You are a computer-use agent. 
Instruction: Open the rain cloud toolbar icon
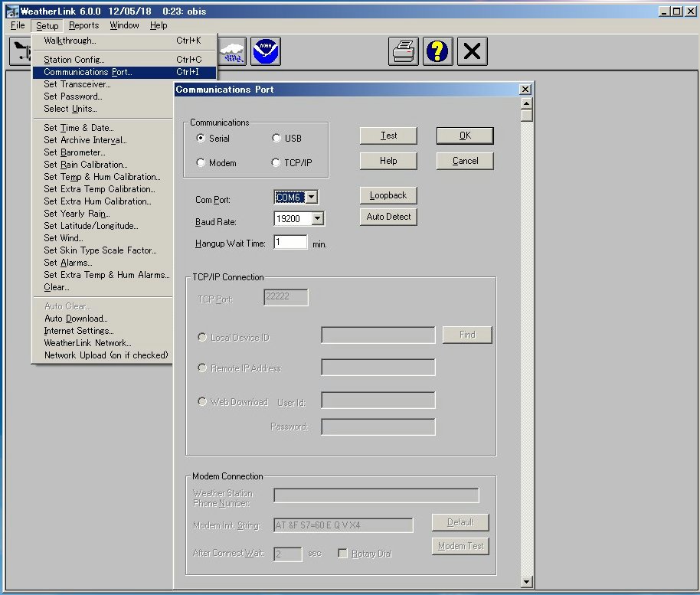[232, 51]
